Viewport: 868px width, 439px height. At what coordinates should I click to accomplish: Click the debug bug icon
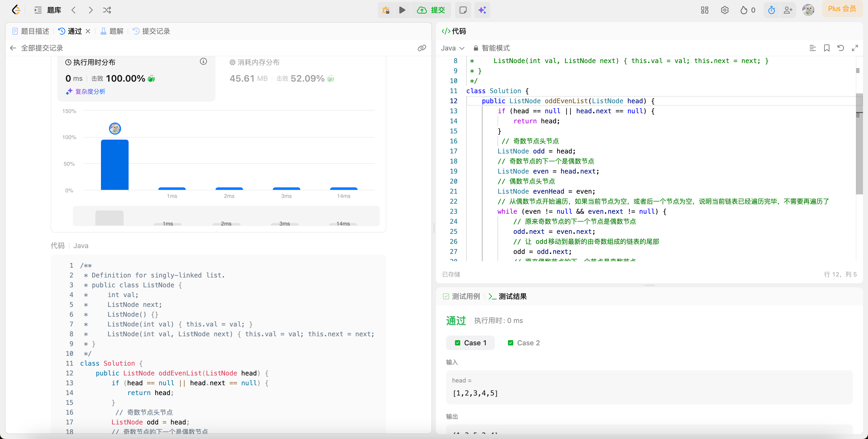[386, 10]
